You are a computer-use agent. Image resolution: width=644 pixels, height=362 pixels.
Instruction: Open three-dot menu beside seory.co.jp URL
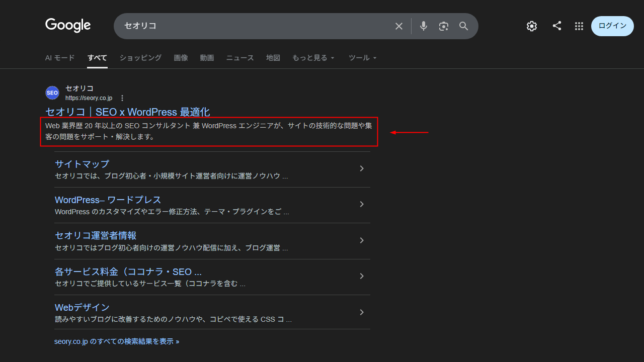coord(122,98)
